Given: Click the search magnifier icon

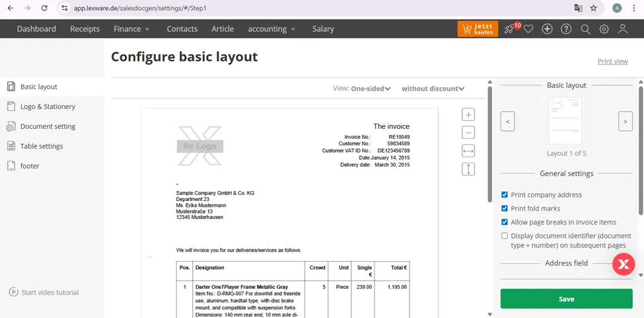Looking at the screenshot, I should click(x=585, y=29).
